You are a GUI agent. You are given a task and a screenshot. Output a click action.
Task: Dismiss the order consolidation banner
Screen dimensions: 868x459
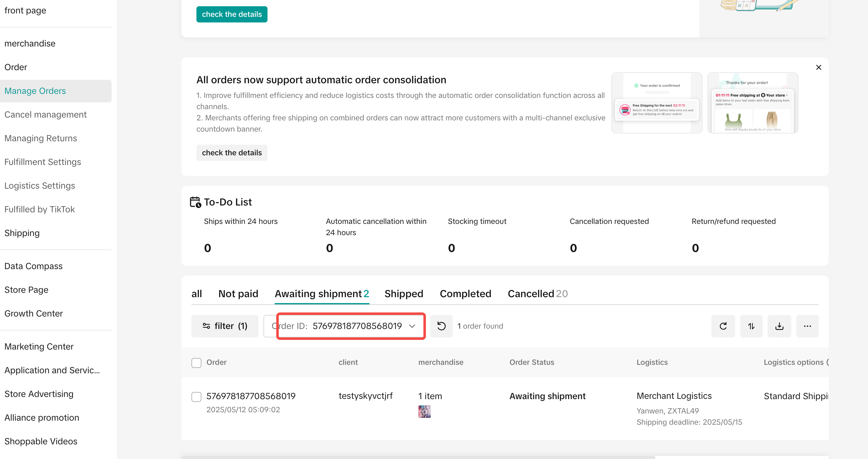818,67
